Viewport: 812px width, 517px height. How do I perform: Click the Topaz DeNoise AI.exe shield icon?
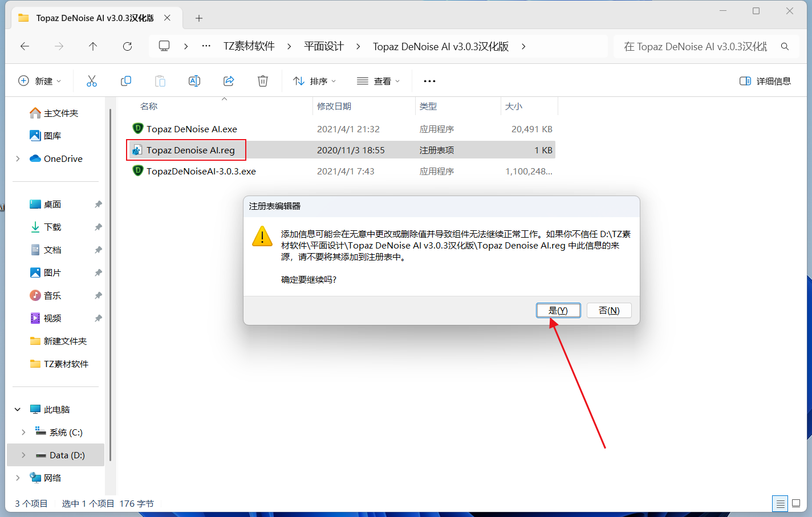tap(137, 129)
